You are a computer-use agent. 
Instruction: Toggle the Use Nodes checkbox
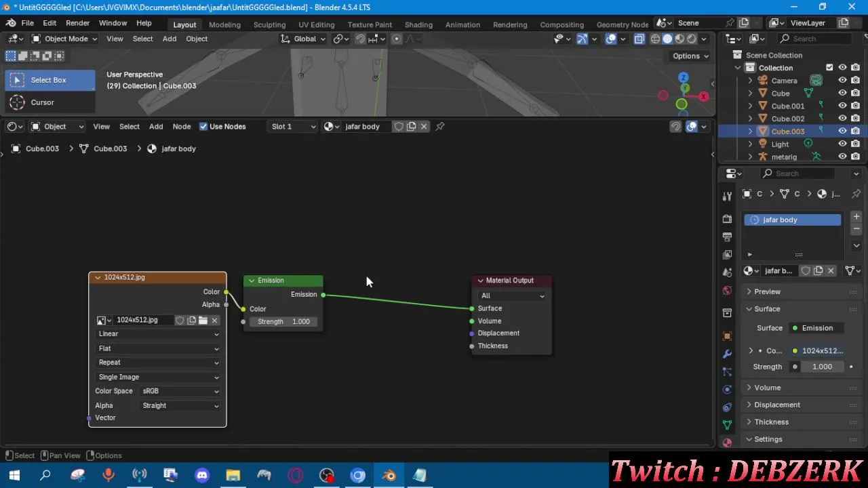tap(203, 126)
